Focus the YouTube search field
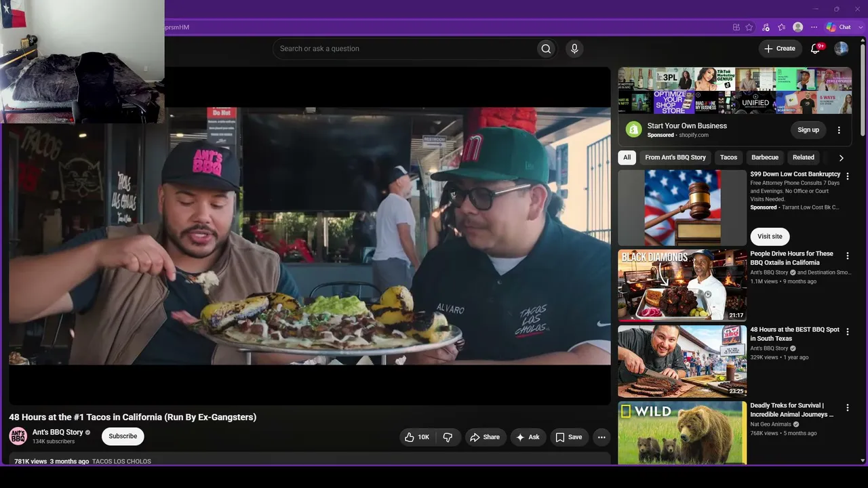868x488 pixels. pos(404,49)
